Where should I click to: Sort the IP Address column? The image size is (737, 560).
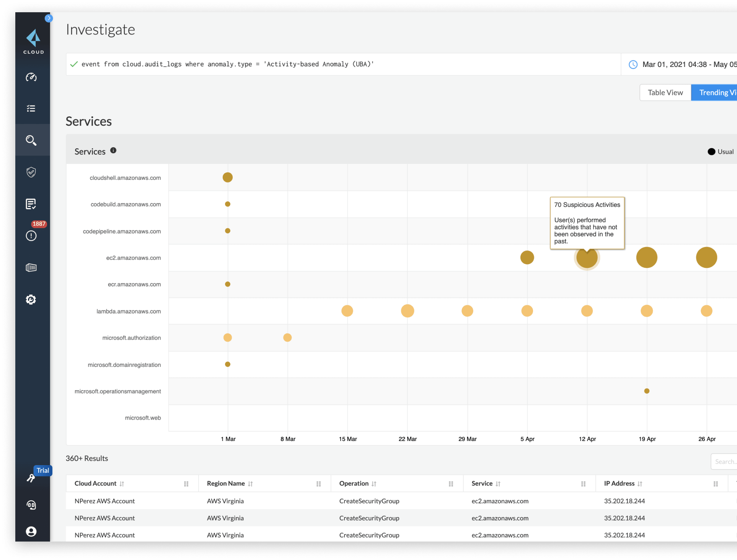(x=640, y=484)
